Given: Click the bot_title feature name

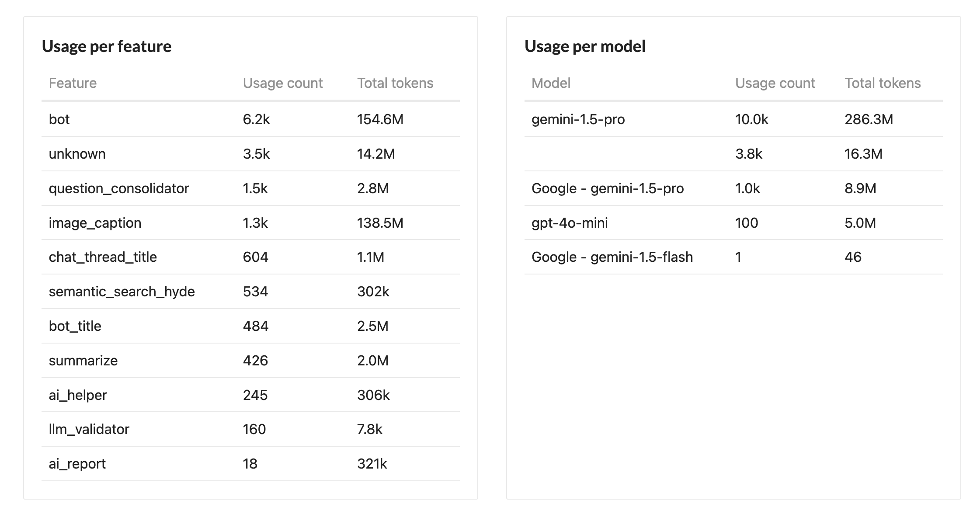Looking at the screenshot, I should pos(75,326).
